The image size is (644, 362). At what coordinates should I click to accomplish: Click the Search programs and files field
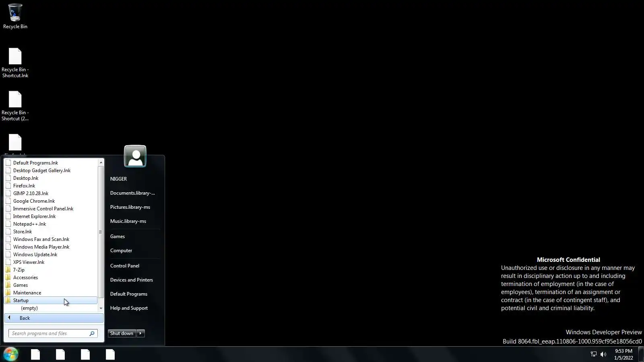(x=53, y=333)
